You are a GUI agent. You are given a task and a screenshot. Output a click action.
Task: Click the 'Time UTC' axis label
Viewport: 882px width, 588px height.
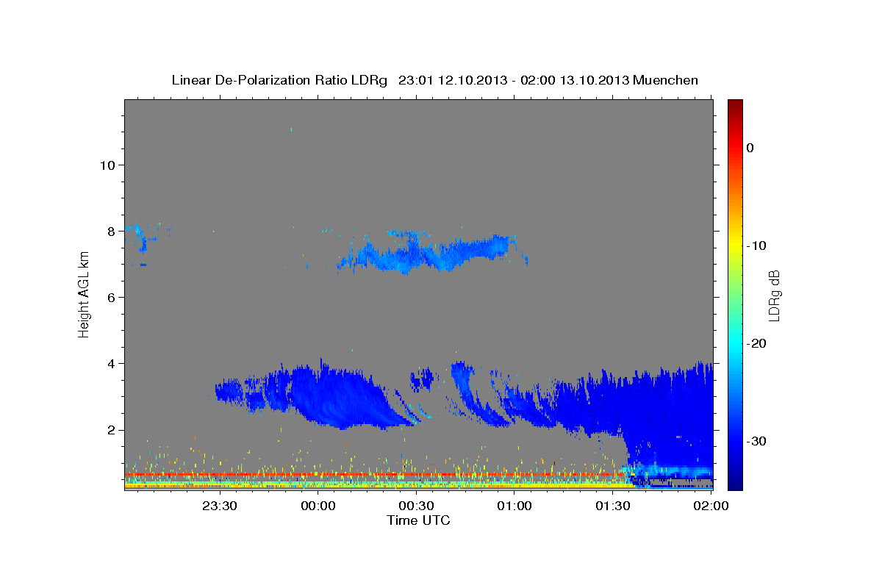click(418, 520)
